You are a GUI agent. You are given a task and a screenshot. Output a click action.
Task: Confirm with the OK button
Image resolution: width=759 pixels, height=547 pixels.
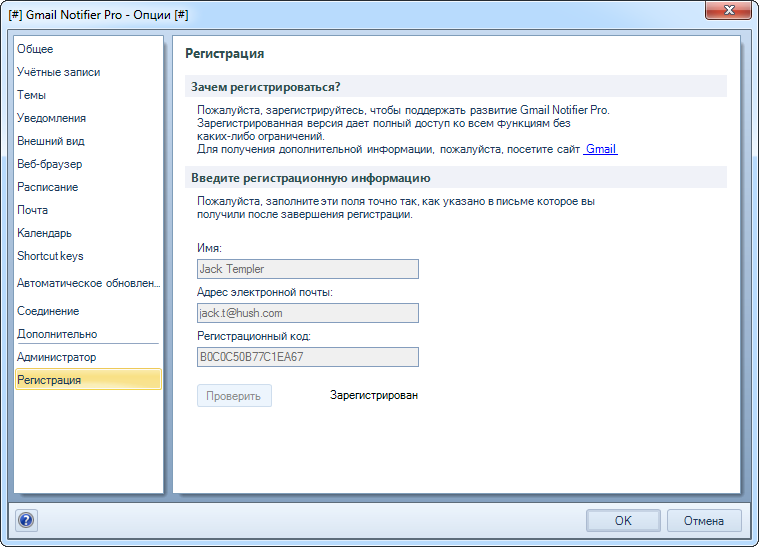pos(623,521)
